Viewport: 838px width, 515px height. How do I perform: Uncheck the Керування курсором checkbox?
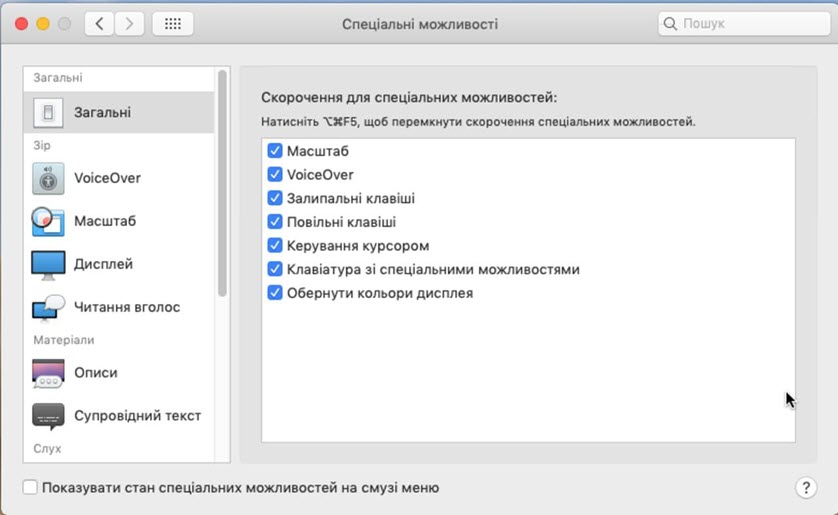click(275, 246)
